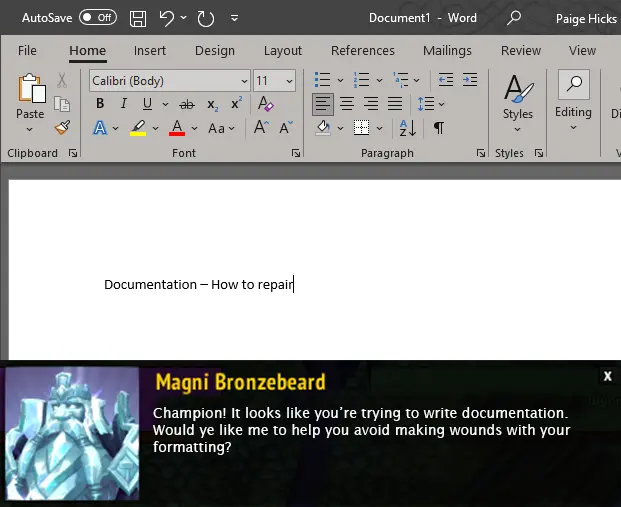Undo the last action
Screen dimensions: 621x507
click(x=167, y=18)
